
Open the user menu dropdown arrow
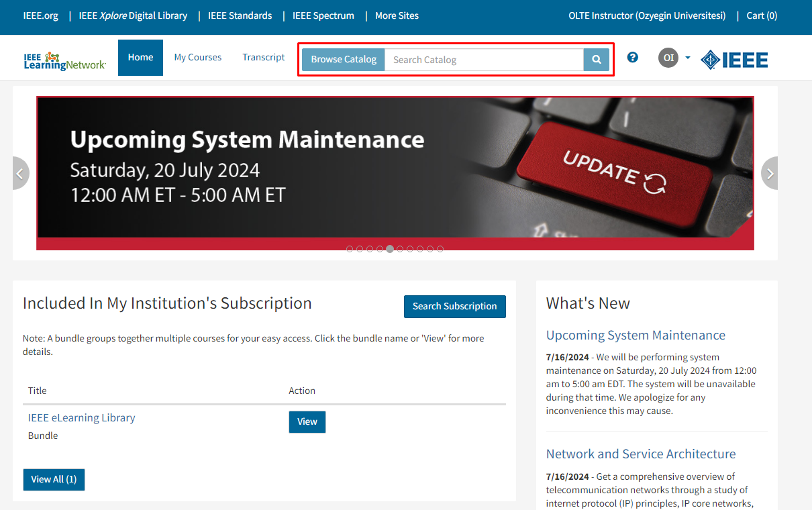[688, 58]
